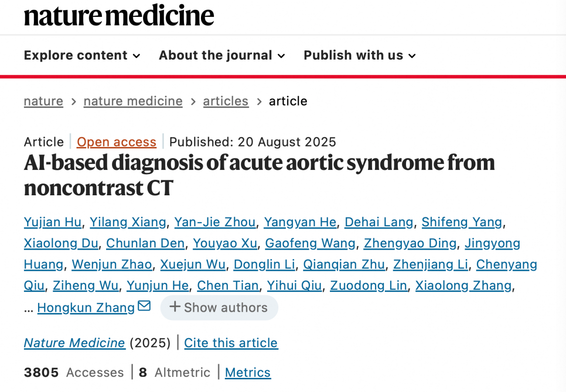Go to the nature breadcrumb link
Image resolution: width=566 pixels, height=392 pixels.
(x=44, y=101)
